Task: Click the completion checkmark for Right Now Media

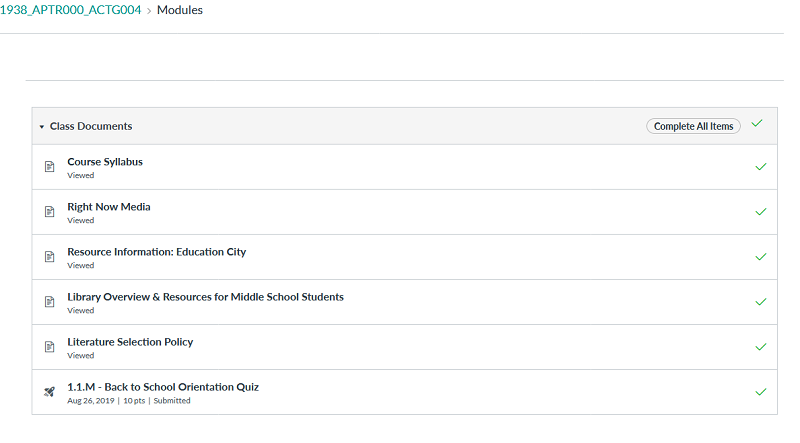Action: [x=761, y=212]
